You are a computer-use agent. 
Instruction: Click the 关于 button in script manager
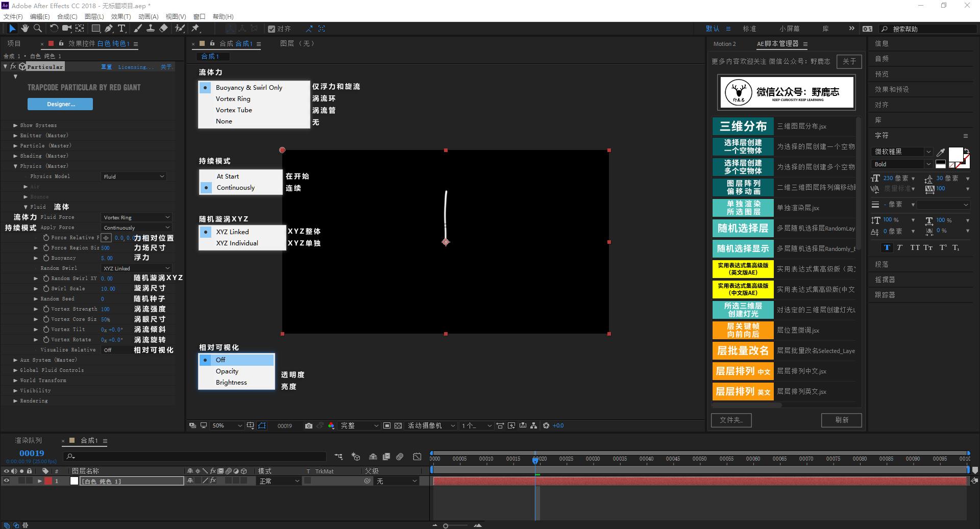tap(849, 61)
